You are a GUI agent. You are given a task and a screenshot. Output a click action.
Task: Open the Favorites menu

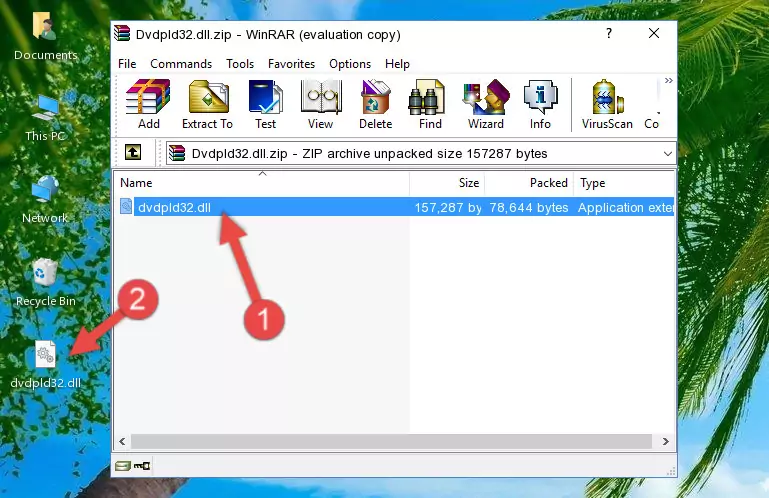tap(291, 64)
